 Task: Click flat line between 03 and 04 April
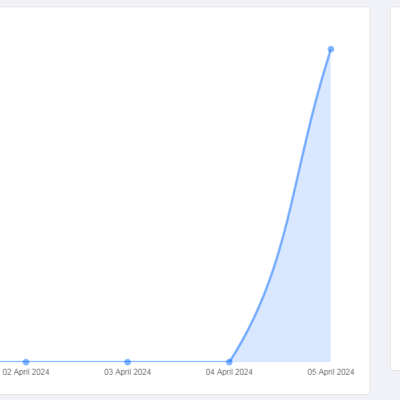click(x=178, y=362)
